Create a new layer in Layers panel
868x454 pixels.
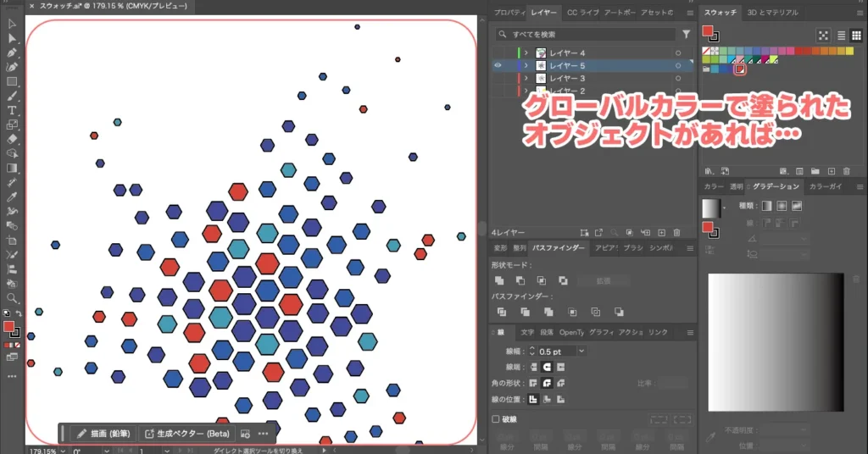point(661,233)
